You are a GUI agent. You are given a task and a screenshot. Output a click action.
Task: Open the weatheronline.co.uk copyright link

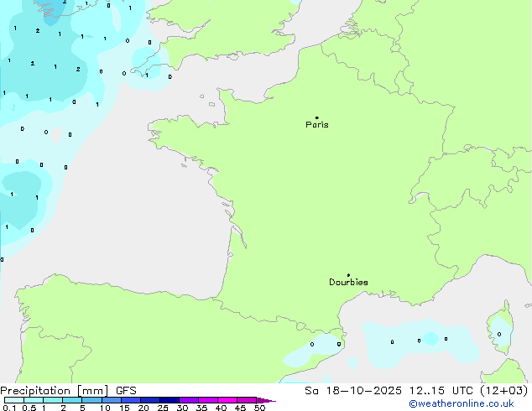tap(461, 403)
